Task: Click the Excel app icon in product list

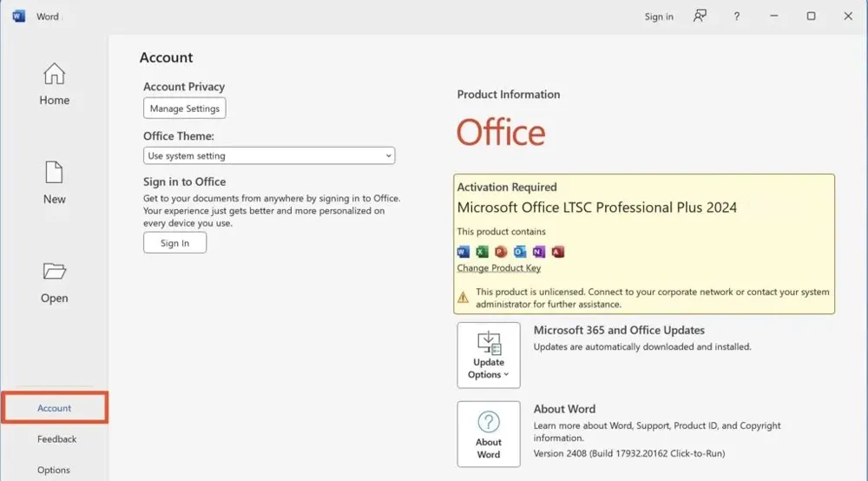Action: coord(482,252)
